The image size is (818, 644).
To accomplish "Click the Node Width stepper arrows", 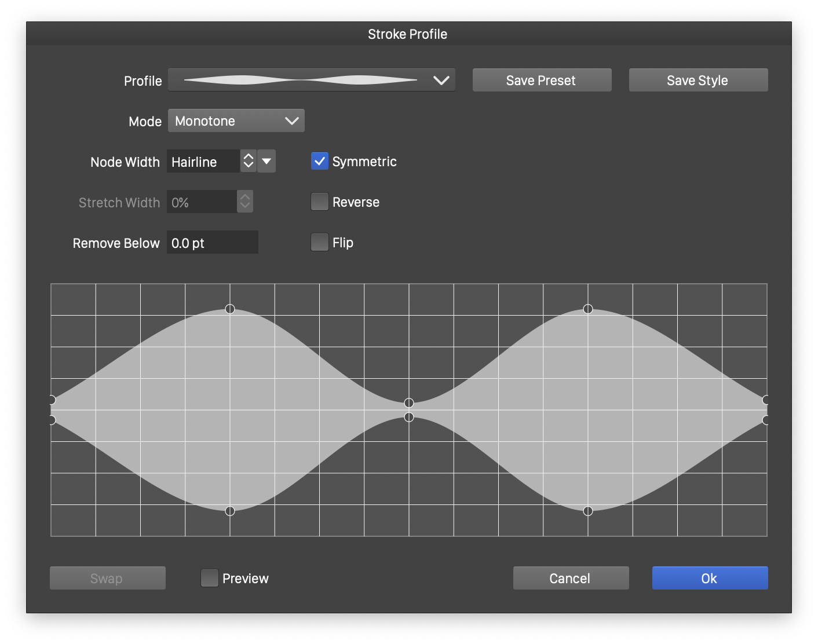I will 249,162.
